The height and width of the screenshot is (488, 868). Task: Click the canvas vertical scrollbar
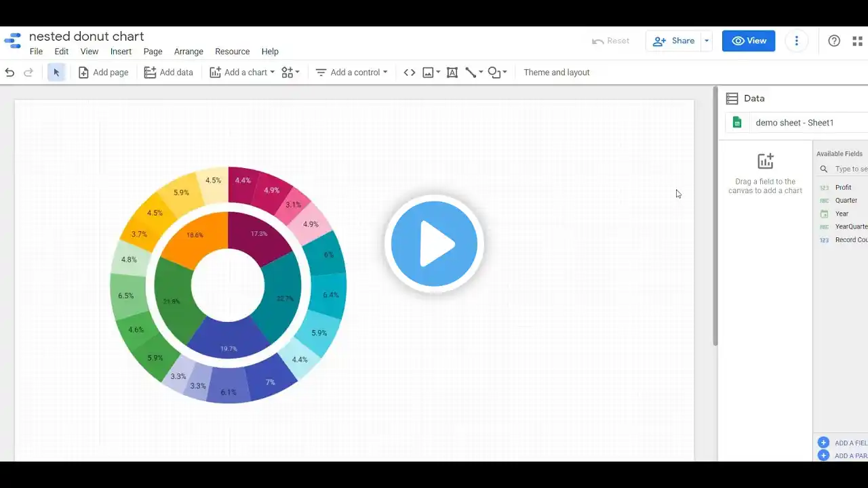(x=715, y=216)
